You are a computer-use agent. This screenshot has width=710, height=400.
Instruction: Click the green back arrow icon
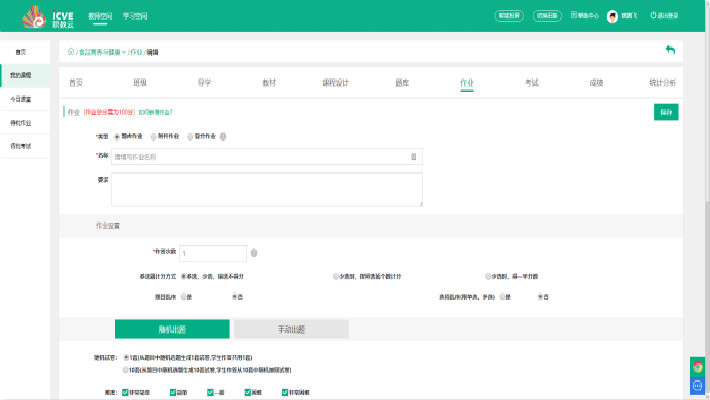[x=670, y=50]
